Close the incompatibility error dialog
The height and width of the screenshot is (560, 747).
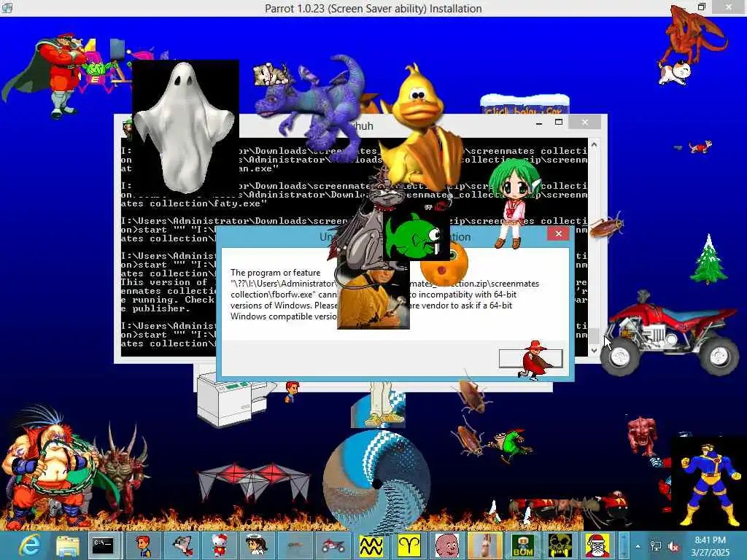click(558, 234)
